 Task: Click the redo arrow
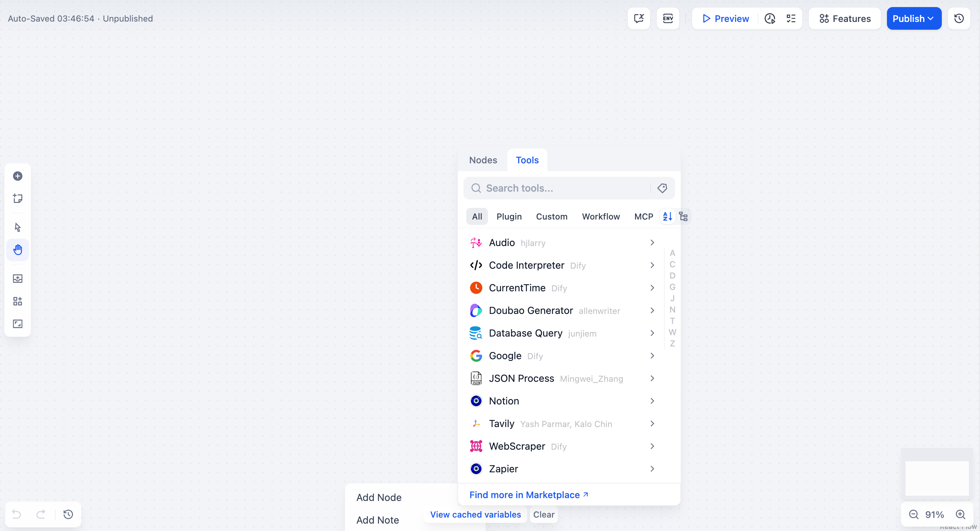41,514
